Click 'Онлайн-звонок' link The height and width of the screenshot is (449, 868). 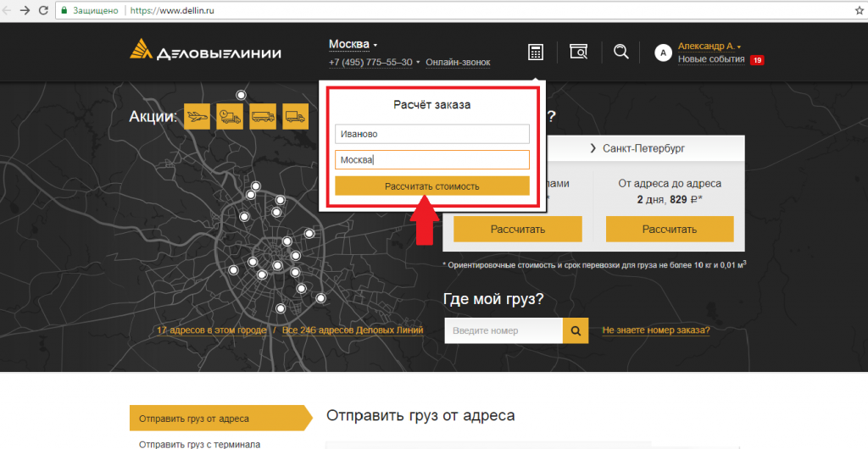[458, 63]
